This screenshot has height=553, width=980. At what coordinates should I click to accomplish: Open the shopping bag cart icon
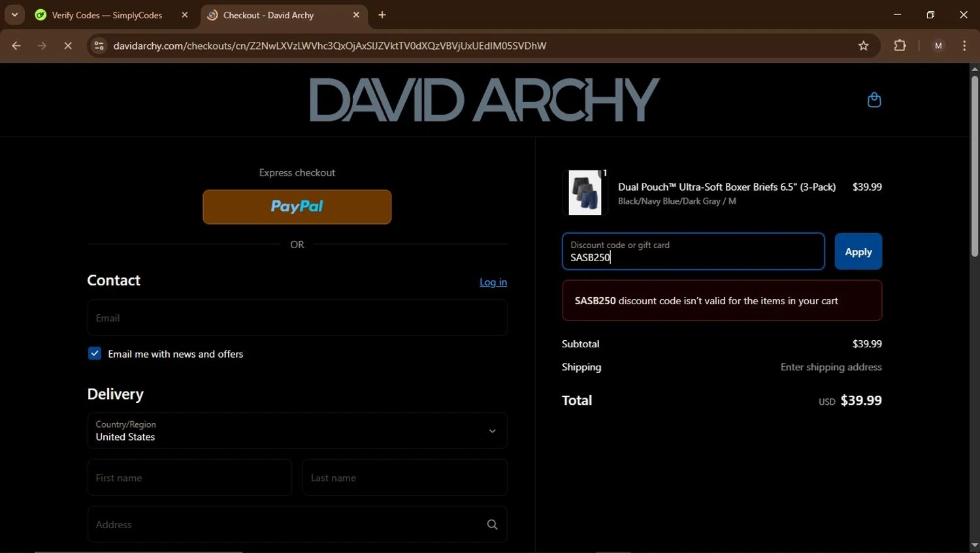[x=874, y=100]
